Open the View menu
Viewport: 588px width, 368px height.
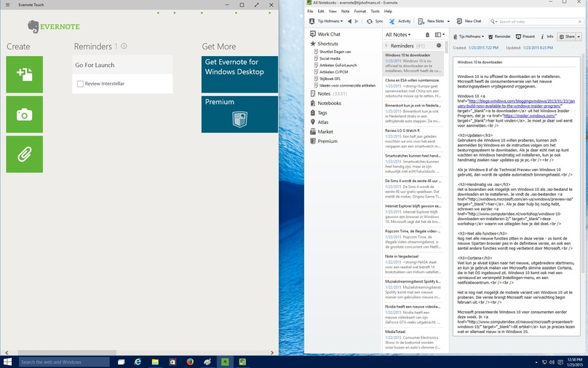[333, 12]
